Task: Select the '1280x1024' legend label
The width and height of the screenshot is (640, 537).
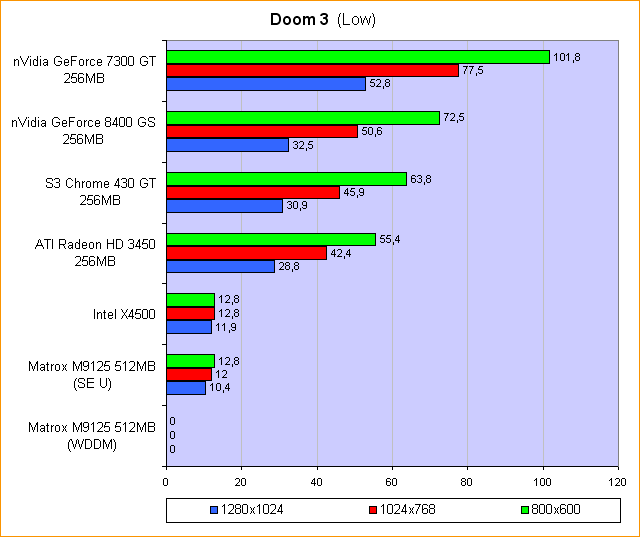Action: coord(252,510)
